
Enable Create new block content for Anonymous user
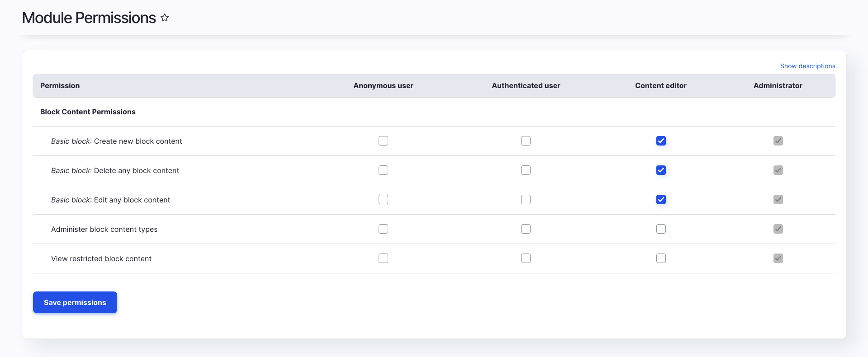[383, 141]
